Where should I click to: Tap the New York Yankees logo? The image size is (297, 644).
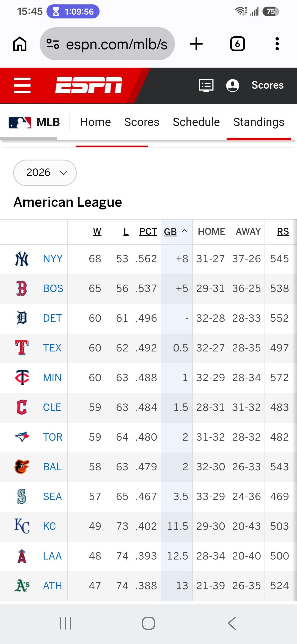(22, 259)
